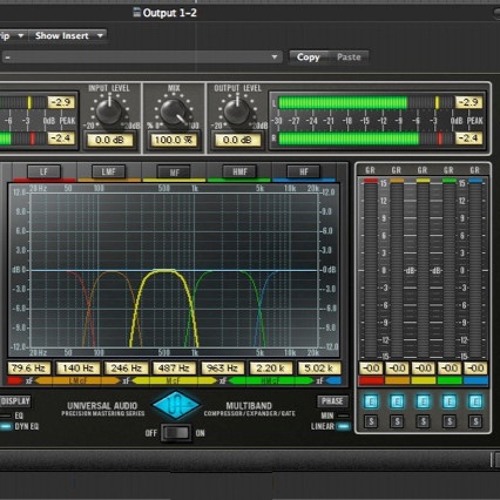
Task: Click the output meter R peak readout -2.4
Action: pyautogui.click(x=469, y=138)
